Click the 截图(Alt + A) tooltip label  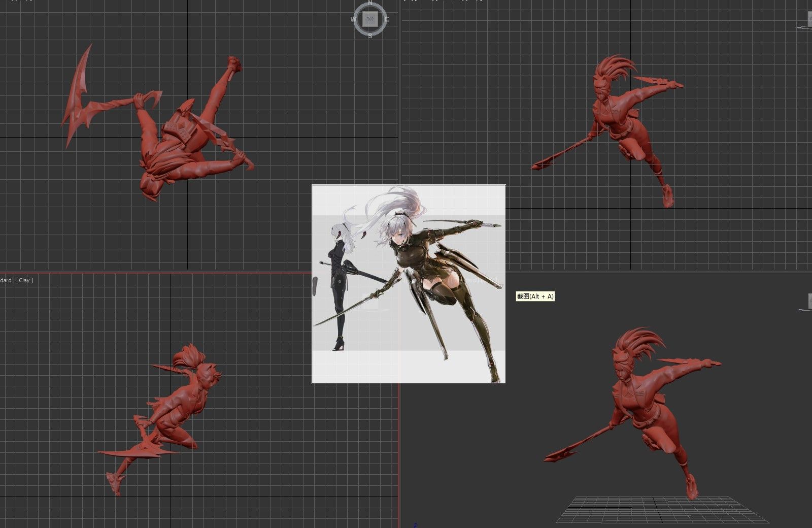535,296
